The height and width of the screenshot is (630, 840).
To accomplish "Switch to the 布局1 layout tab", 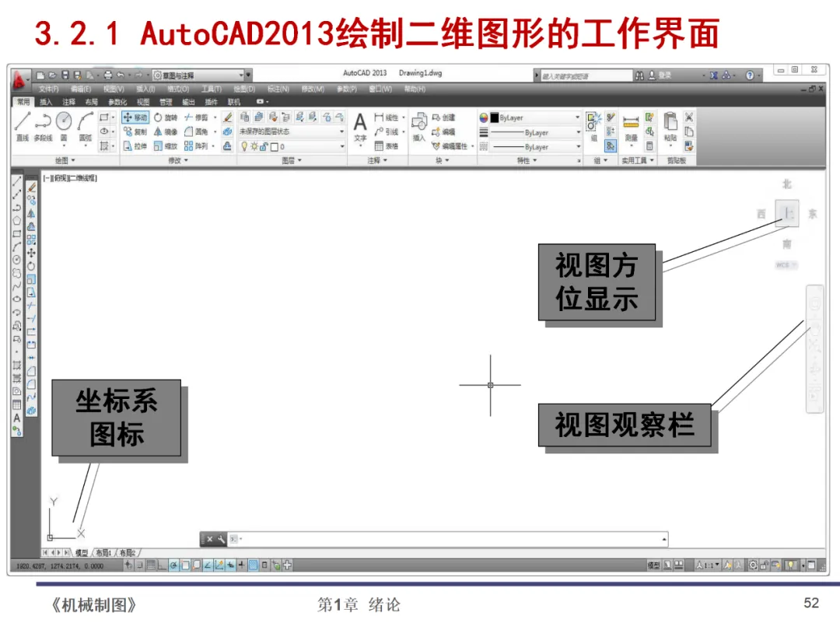I will [104, 553].
